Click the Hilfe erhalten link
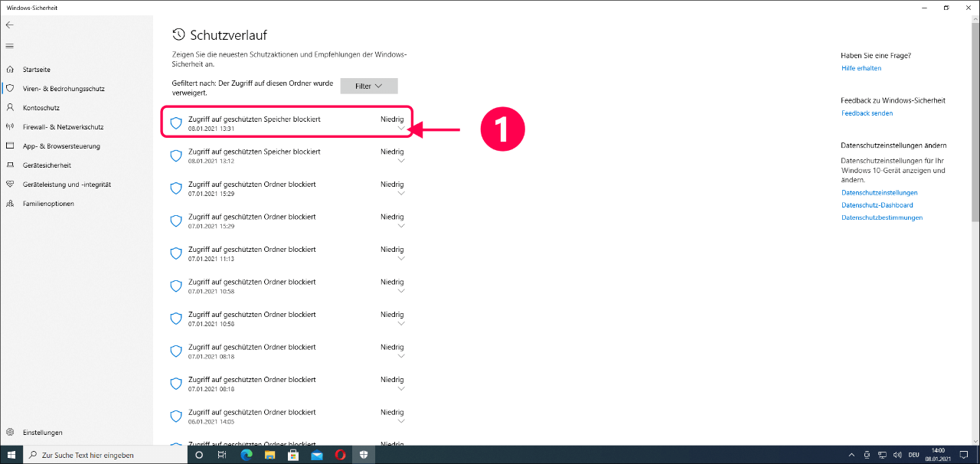The image size is (980, 464). point(861,68)
